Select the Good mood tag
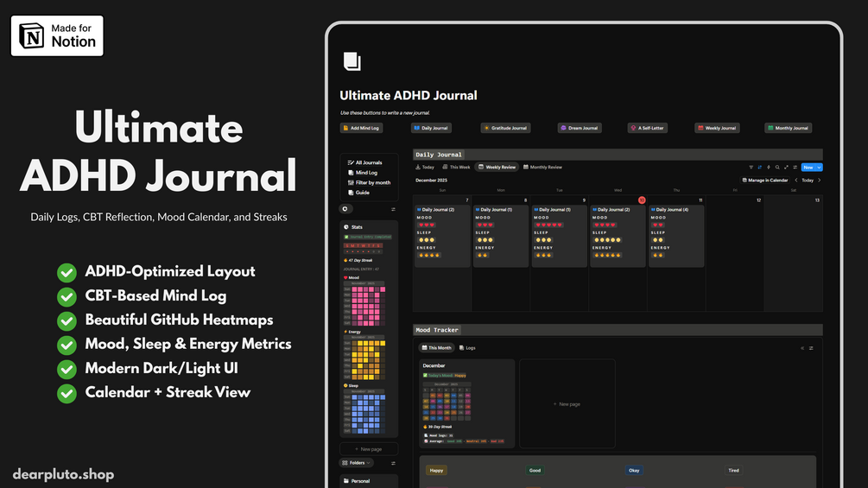Image resolution: width=868 pixels, height=488 pixels. coord(535,471)
